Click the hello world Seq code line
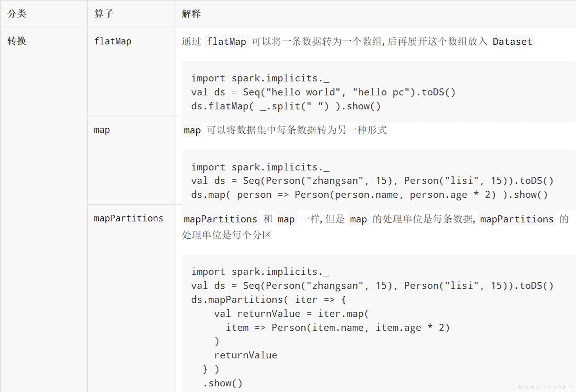Viewport: 576px width, 392px height. click(x=323, y=92)
